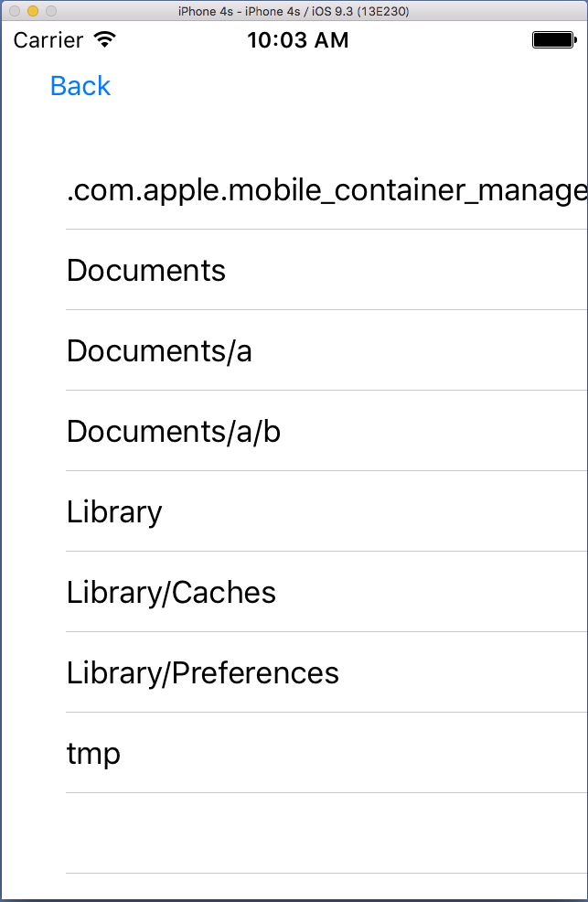Click the Carrier label in status bar
The width and height of the screenshot is (588, 902).
pyautogui.click(x=48, y=40)
